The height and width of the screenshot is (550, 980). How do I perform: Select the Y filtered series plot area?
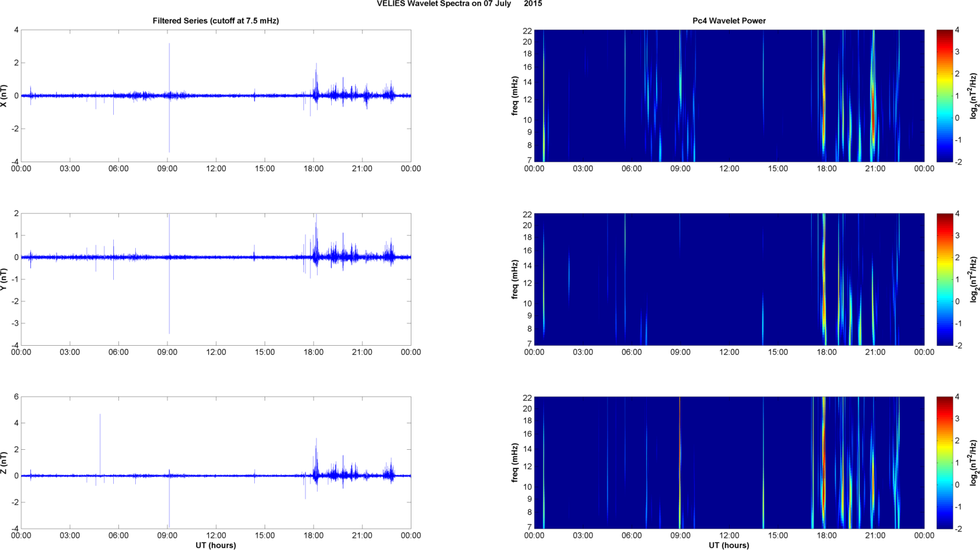[216, 279]
